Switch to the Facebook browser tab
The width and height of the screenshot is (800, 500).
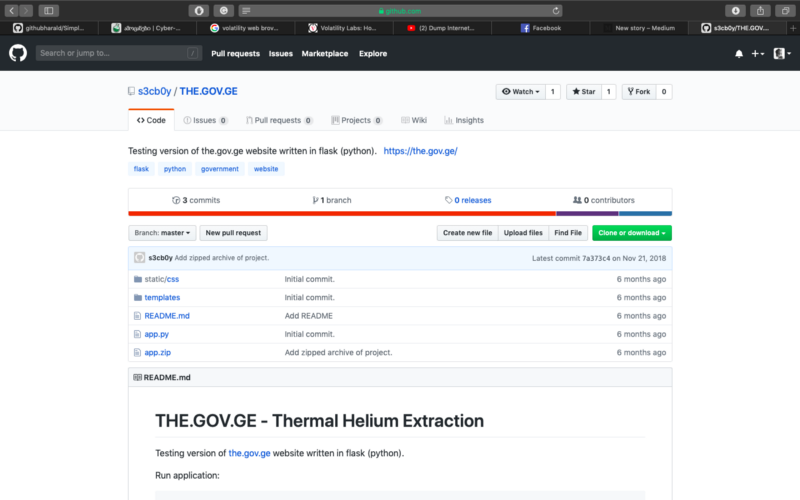pos(540,28)
